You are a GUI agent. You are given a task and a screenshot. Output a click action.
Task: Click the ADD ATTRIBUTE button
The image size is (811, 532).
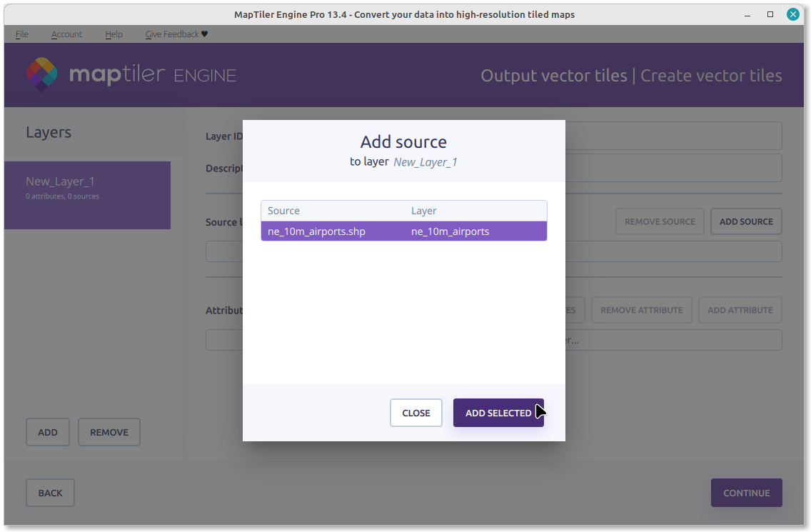[x=740, y=310]
